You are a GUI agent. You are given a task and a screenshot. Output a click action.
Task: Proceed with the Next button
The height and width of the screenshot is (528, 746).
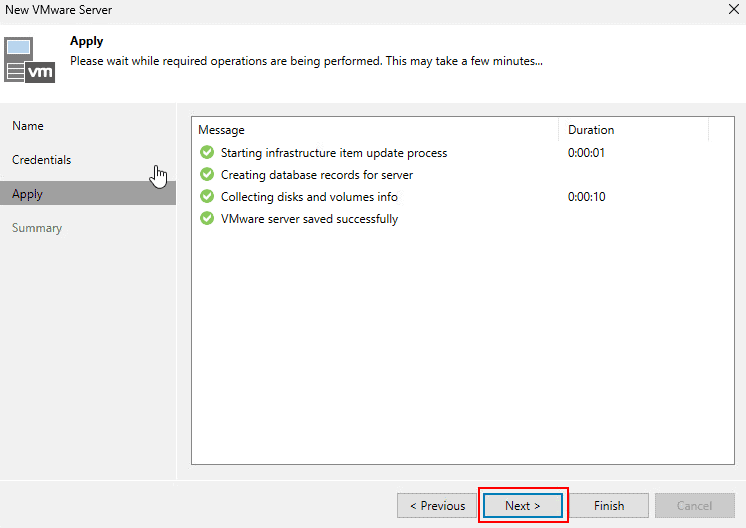(x=523, y=506)
